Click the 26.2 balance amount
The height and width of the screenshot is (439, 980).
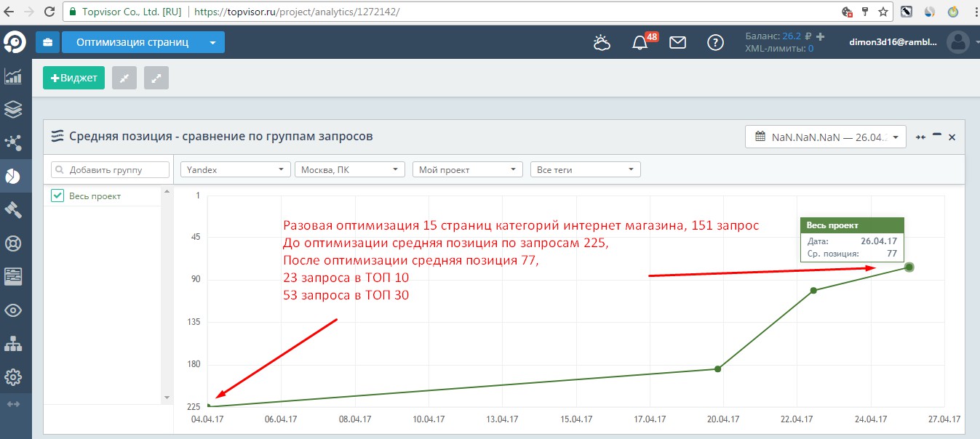coord(792,36)
